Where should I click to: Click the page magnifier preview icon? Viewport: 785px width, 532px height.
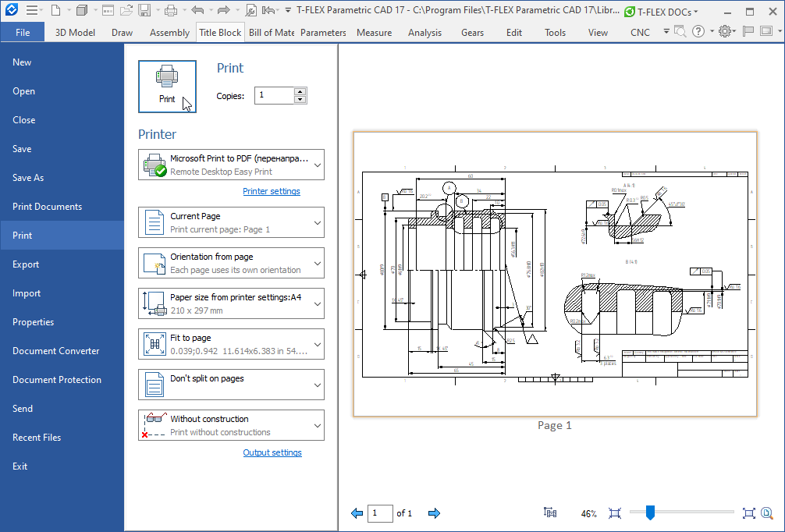pos(766,513)
